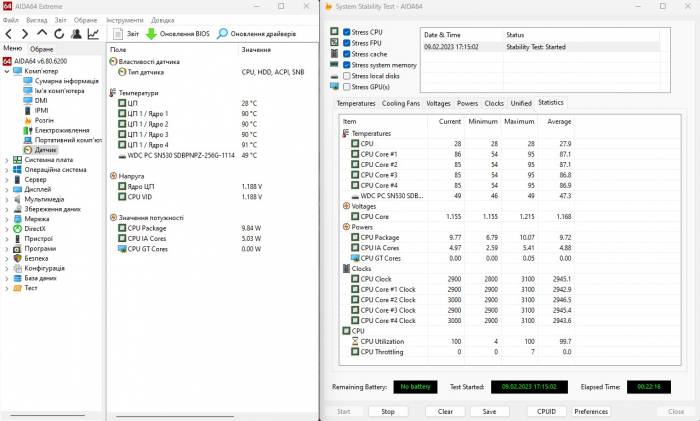700x421 pixels.
Task: Select Електроживлення in the tree
Action: coord(62,130)
